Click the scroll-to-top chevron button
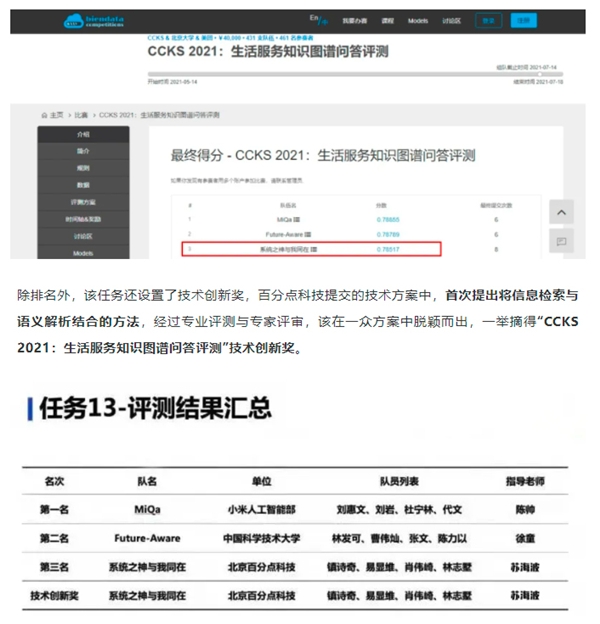600x624 pixels. click(561, 212)
